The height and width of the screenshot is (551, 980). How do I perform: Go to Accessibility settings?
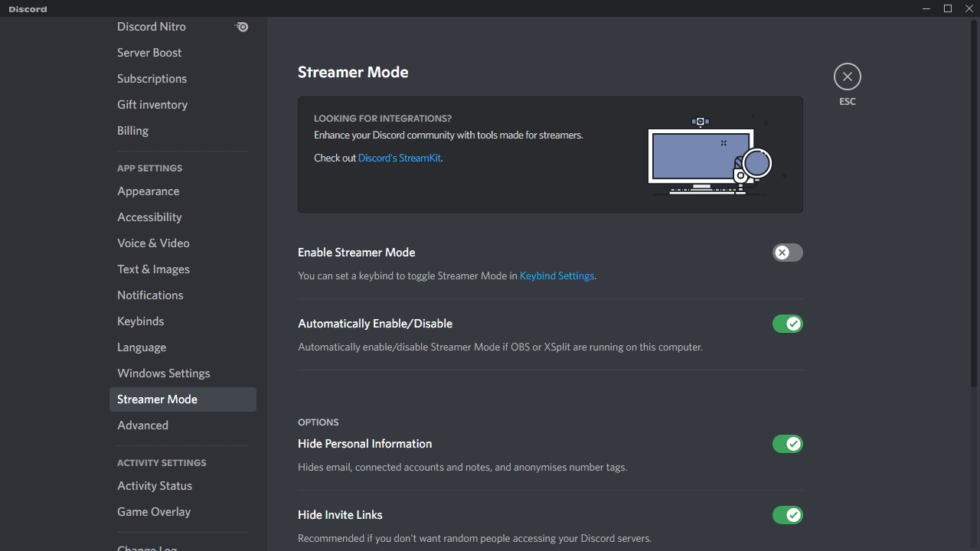pyautogui.click(x=182, y=217)
